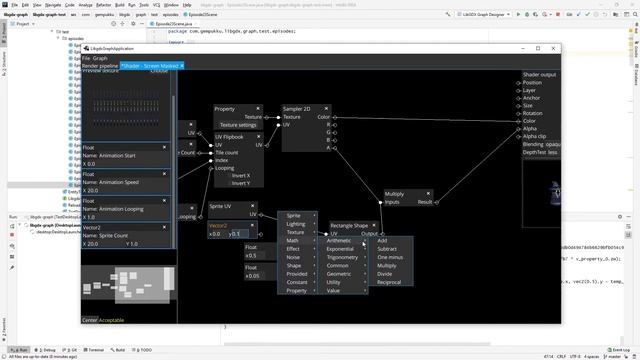Viewport: 640px width, 360px height.
Task: Click the Center button below minimap
Action: pos(89,320)
